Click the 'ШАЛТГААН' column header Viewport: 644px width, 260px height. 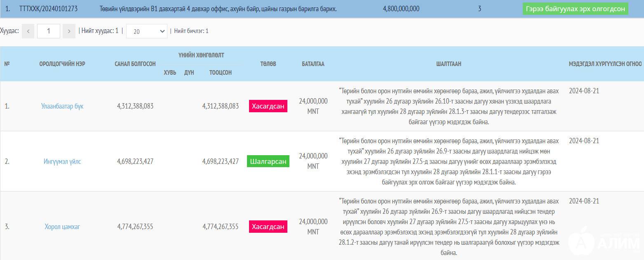point(449,64)
